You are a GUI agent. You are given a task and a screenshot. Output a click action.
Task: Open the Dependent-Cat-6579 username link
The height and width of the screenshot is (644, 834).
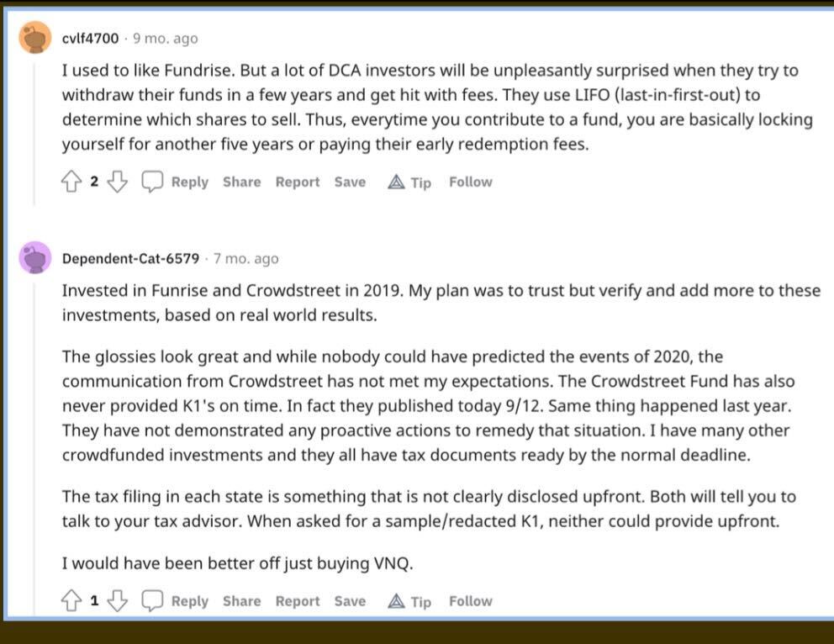click(x=131, y=258)
